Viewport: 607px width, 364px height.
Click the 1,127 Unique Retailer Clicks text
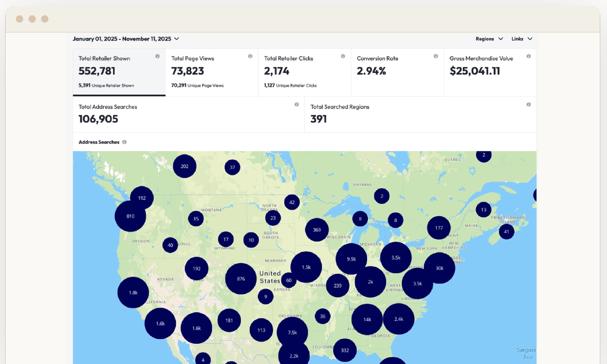coord(291,85)
